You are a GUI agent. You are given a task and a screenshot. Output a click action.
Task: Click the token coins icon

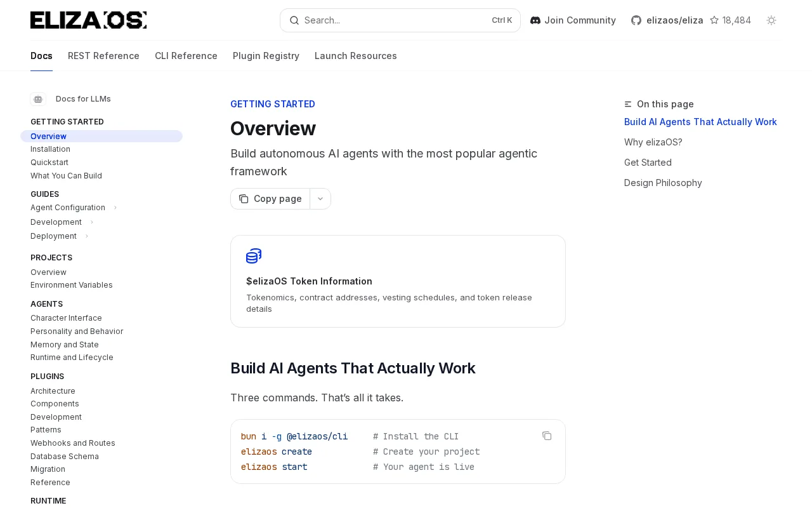tap(254, 256)
